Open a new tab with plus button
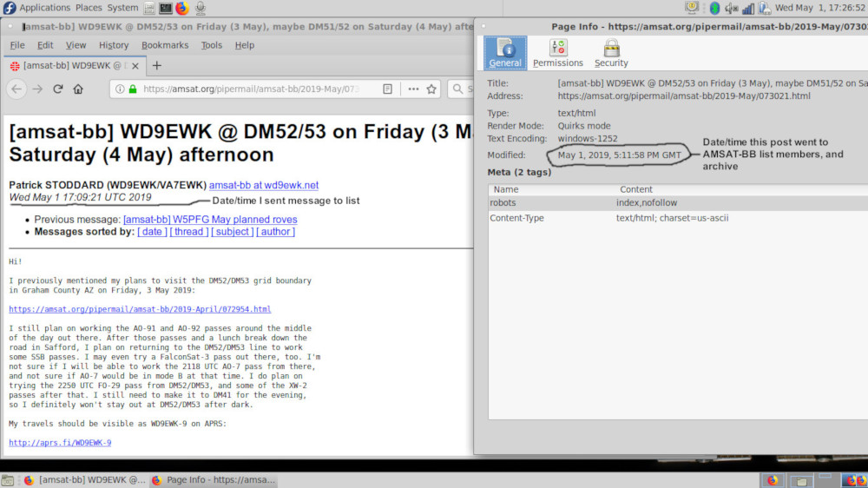 pos(156,65)
